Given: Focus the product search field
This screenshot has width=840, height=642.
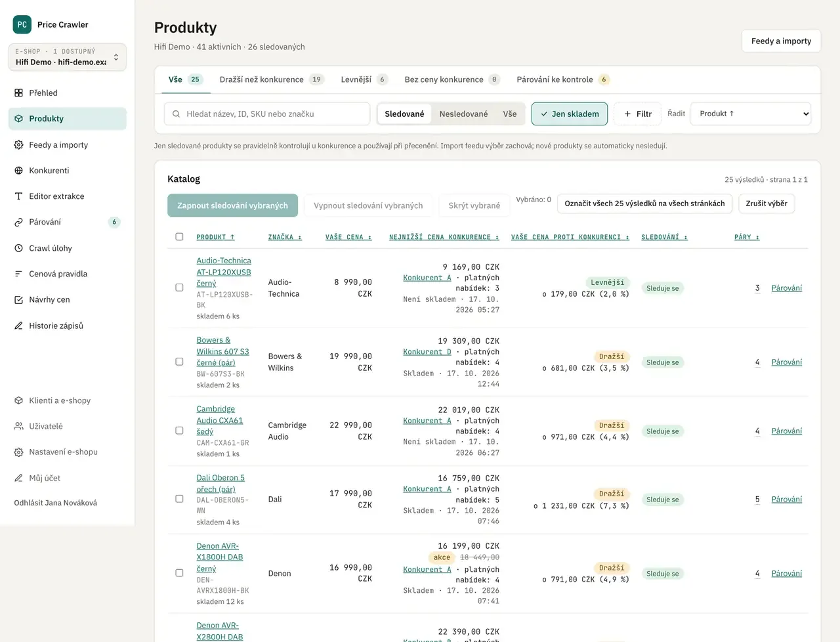Looking at the screenshot, I should [x=267, y=114].
